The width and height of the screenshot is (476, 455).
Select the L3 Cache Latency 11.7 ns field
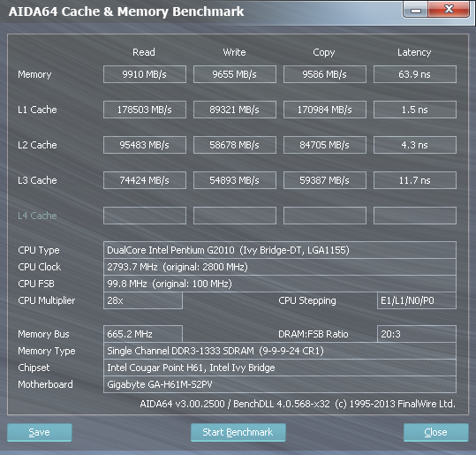pos(415,180)
